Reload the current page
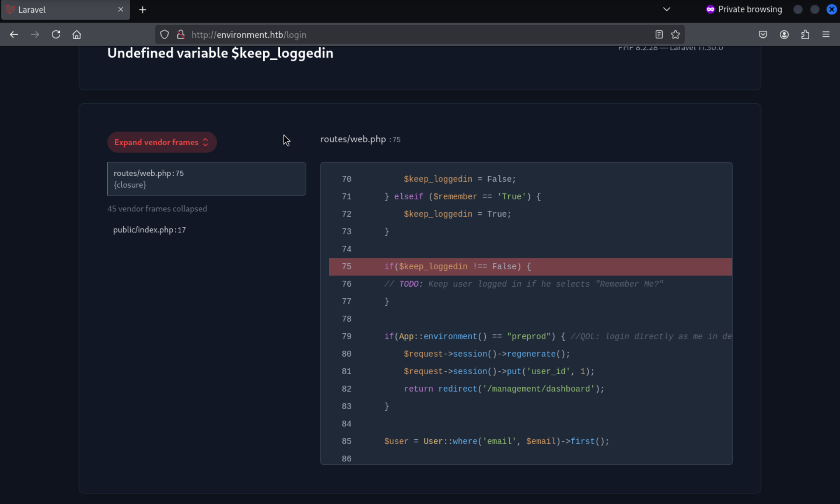Viewport: 840px width, 504px height. (x=56, y=35)
